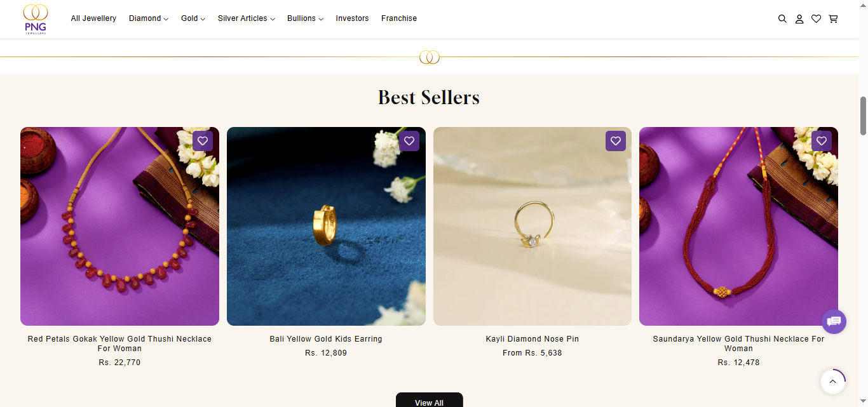This screenshot has width=868, height=407.
Task: Open the search icon in header
Action: coord(782,19)
